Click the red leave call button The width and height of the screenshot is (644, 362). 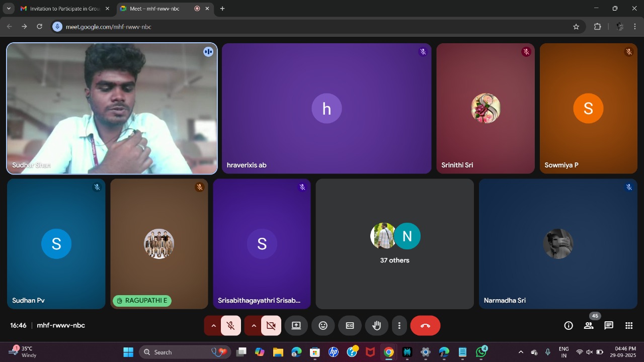point(425,326)
